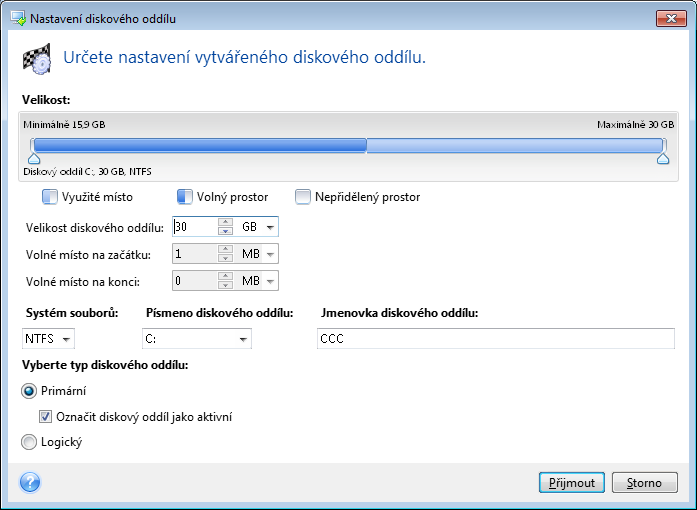Click the title bar monitor icon
697x510 pixels.
point(18,19)
